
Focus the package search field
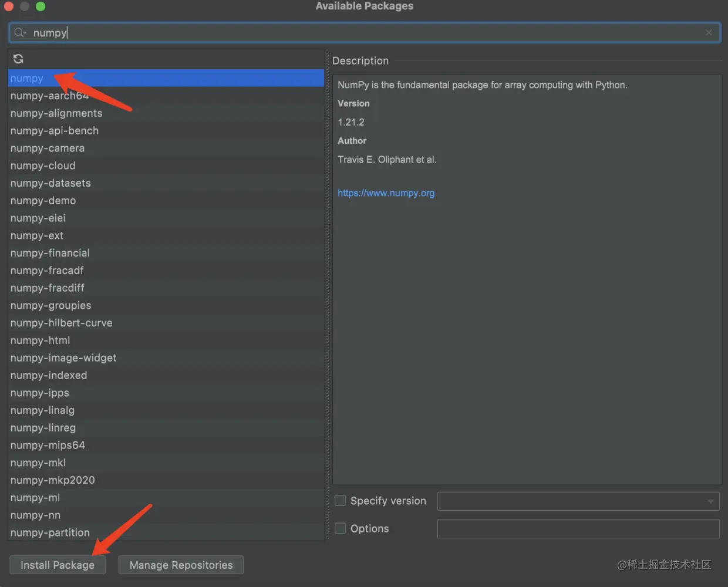364,33
